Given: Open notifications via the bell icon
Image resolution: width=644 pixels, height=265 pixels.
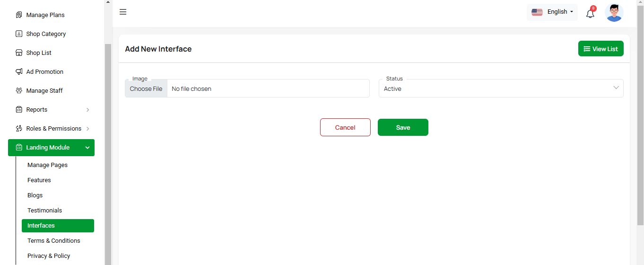Looking at the screenshot, I should [x=590, y=13].
